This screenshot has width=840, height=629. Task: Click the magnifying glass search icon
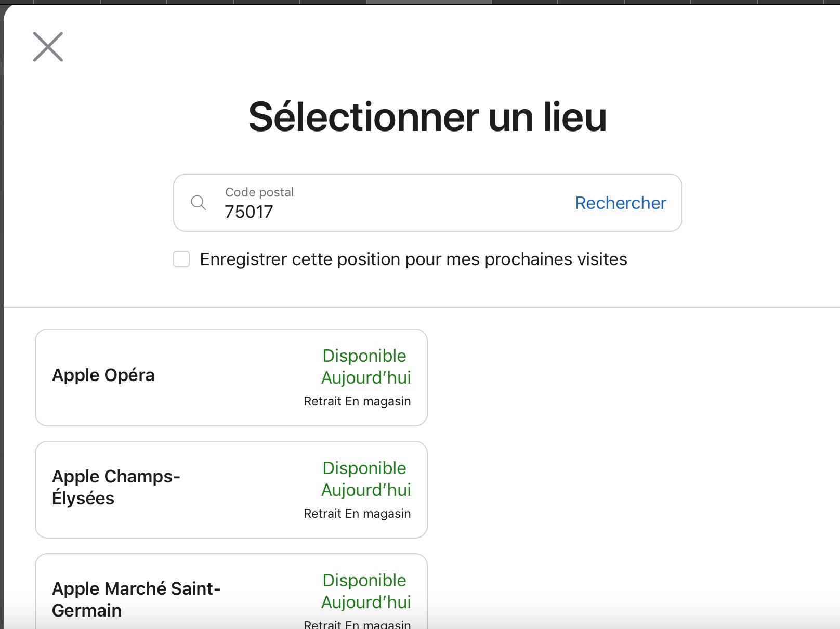pos(199,203)
